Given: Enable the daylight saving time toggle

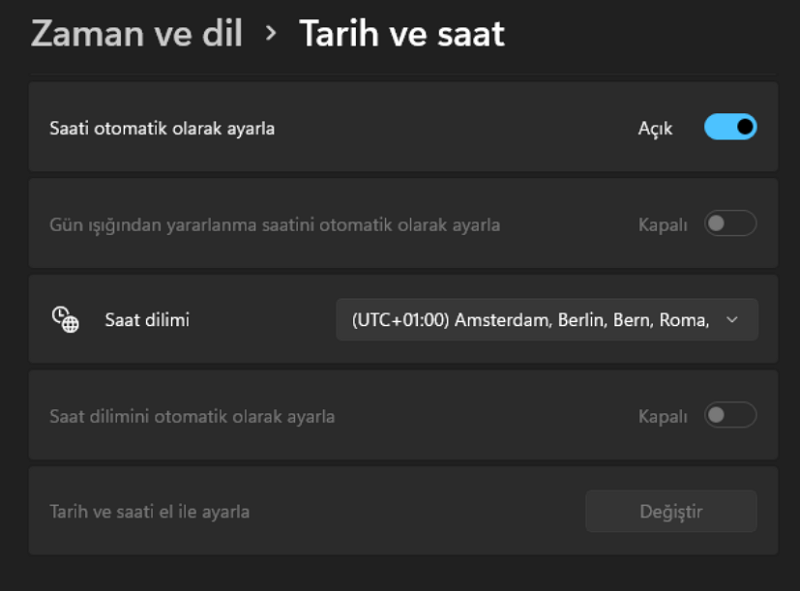Looking at the screenshot, I should pos(730,224).
